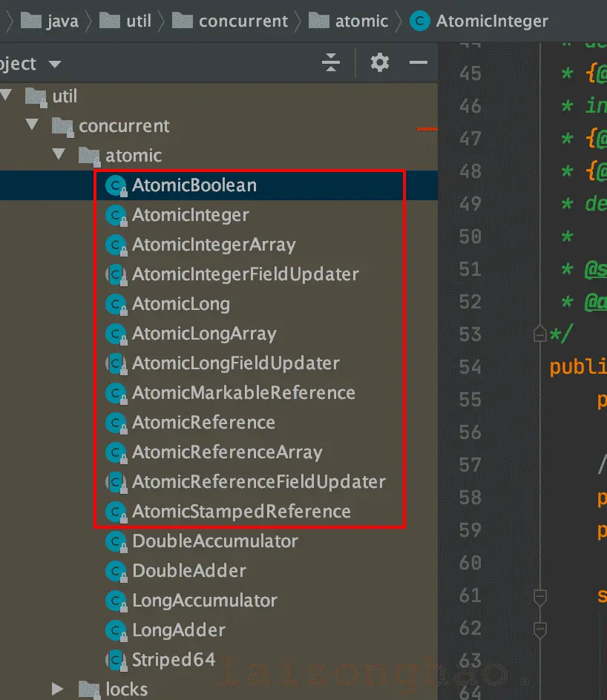Collapse the concurrent tree node
This screenshot has height=700, width=607.
(x=32, y=124)
